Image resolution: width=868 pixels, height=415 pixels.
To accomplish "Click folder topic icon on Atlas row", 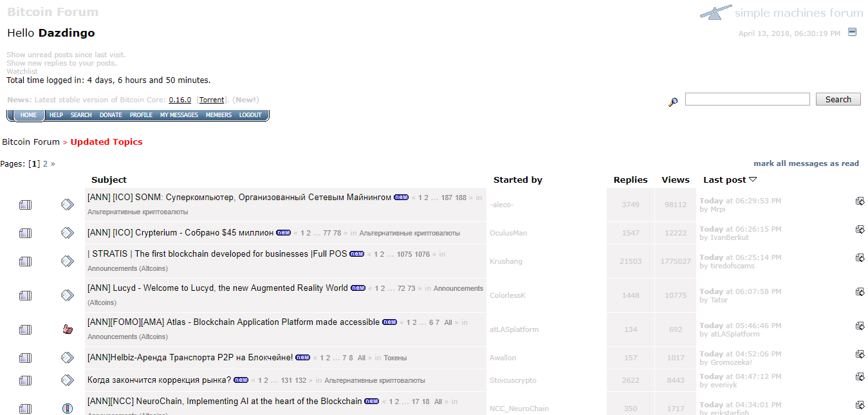I will pos(25,329).
